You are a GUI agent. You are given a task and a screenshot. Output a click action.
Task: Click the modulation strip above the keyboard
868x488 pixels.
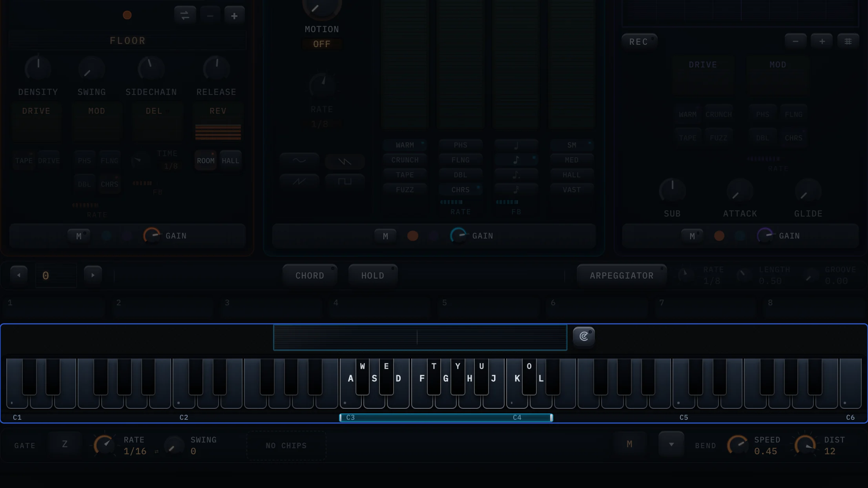(420, 337)
